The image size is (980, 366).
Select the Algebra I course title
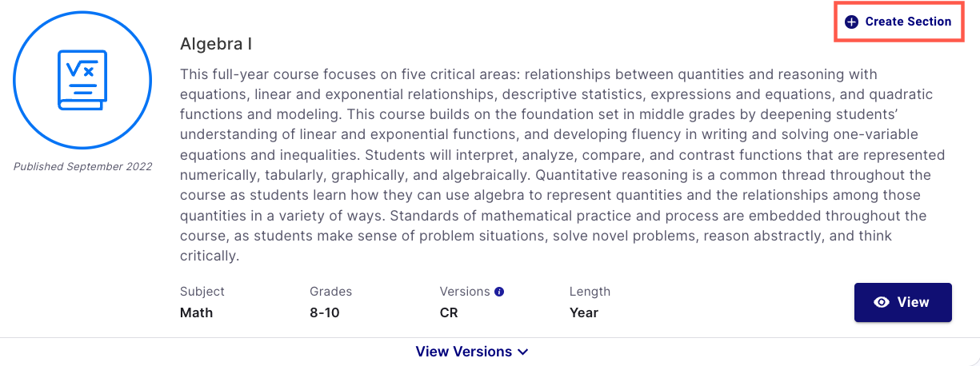216,44
